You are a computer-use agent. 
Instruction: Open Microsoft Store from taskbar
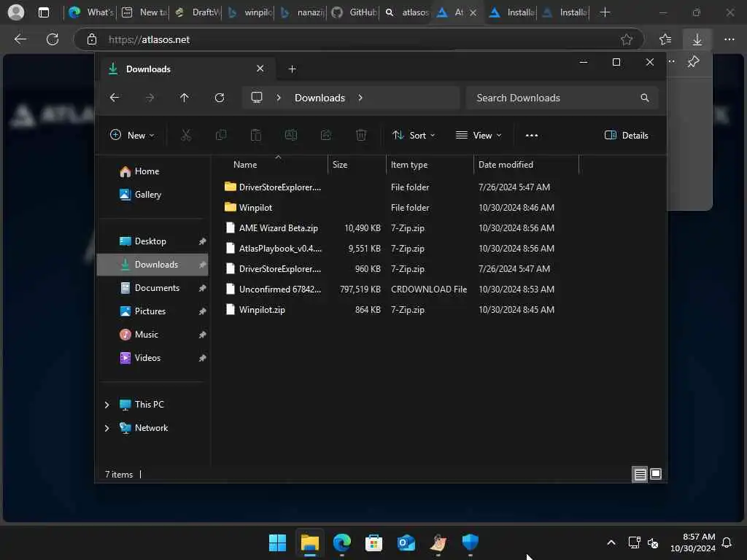374,542
